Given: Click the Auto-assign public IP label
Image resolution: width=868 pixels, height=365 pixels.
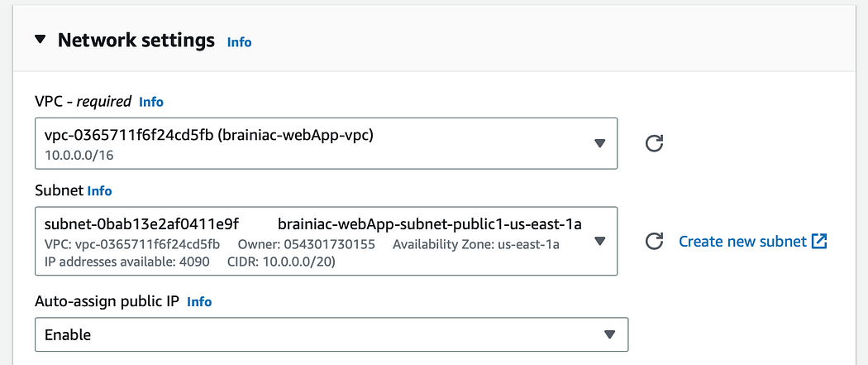Looking at the screenshot, I should coord(107,301).
